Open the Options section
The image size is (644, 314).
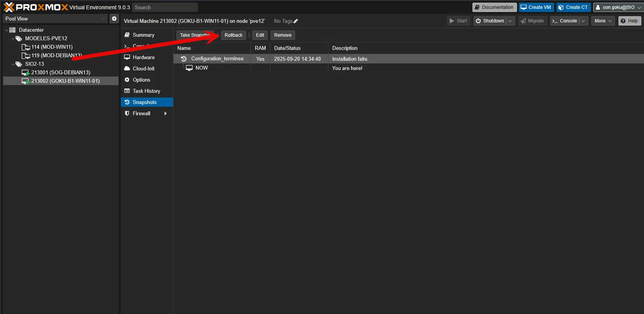pos(141,80)
